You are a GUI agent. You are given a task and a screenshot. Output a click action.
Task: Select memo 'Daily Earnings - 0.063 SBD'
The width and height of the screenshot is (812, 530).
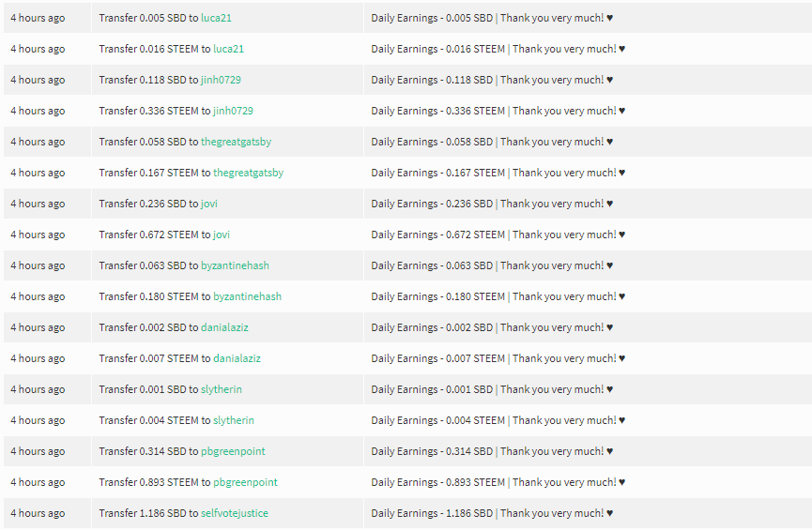click(432, 266)
